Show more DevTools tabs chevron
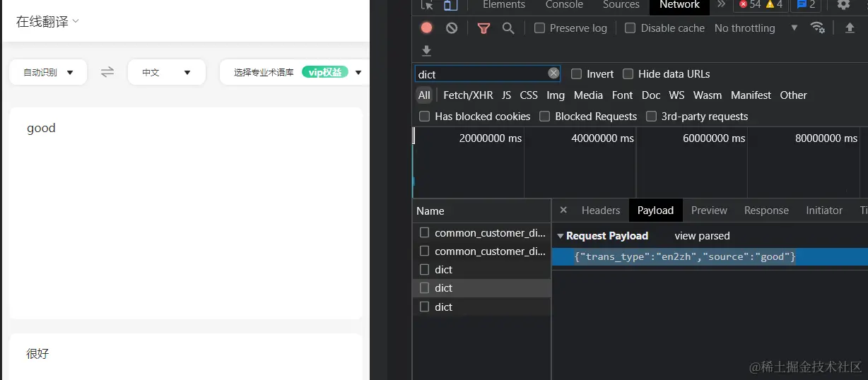The width and height of the screenshot is (868, 380). (x=721, y=4)
